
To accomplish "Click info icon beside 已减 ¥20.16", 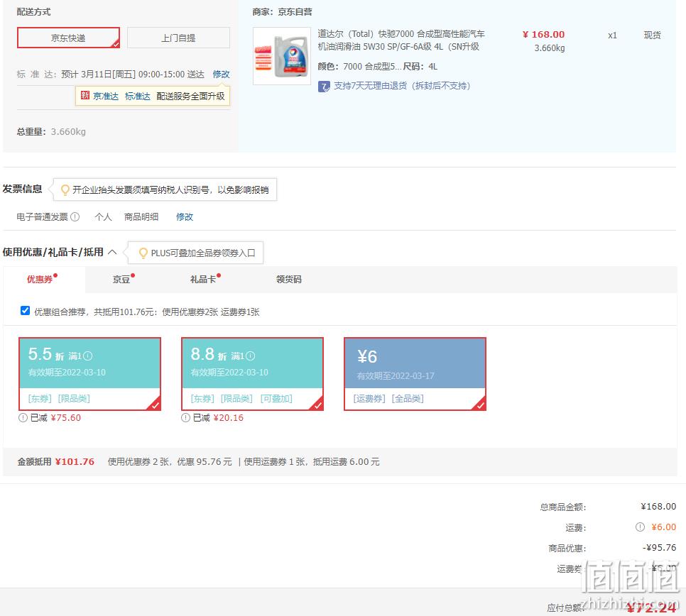I will point(185,417).
